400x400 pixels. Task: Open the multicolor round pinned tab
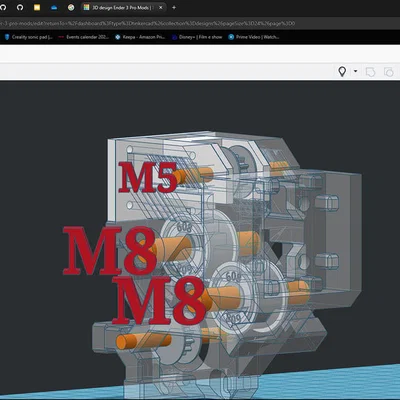(71, 7)
